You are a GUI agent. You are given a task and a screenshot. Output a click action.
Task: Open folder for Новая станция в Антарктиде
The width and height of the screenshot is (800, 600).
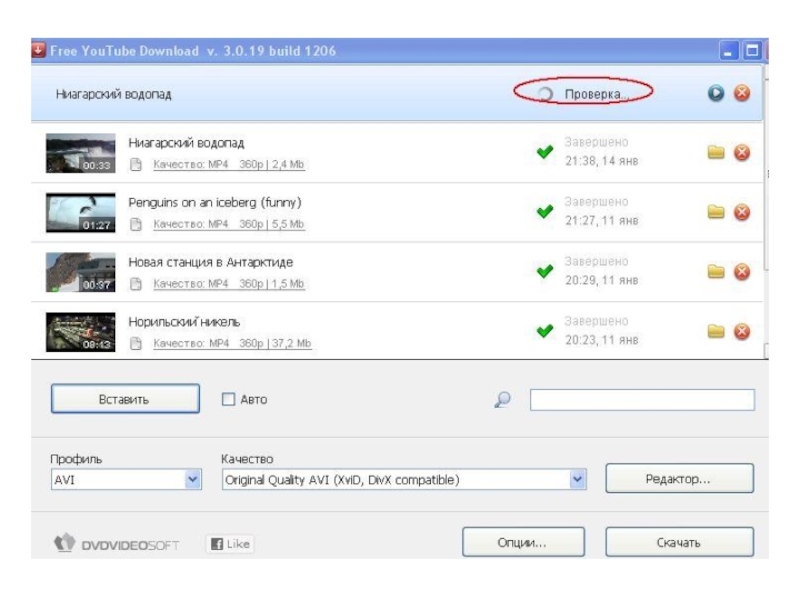coord(716,271)
